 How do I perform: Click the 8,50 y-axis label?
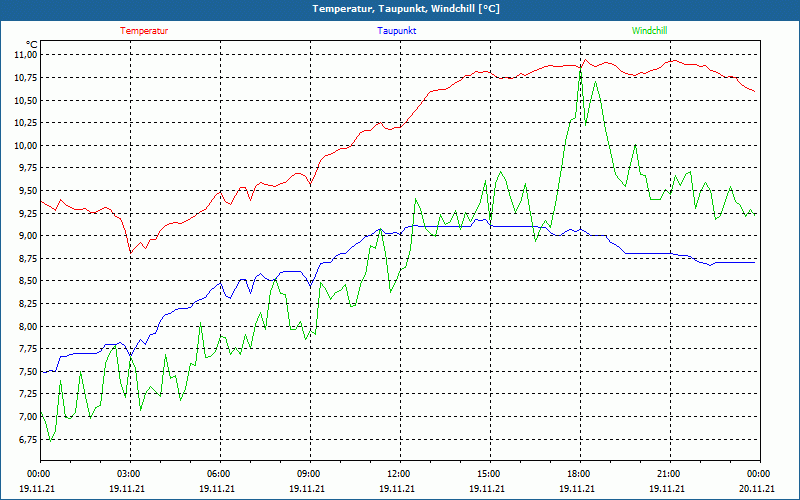coord(27,281)
